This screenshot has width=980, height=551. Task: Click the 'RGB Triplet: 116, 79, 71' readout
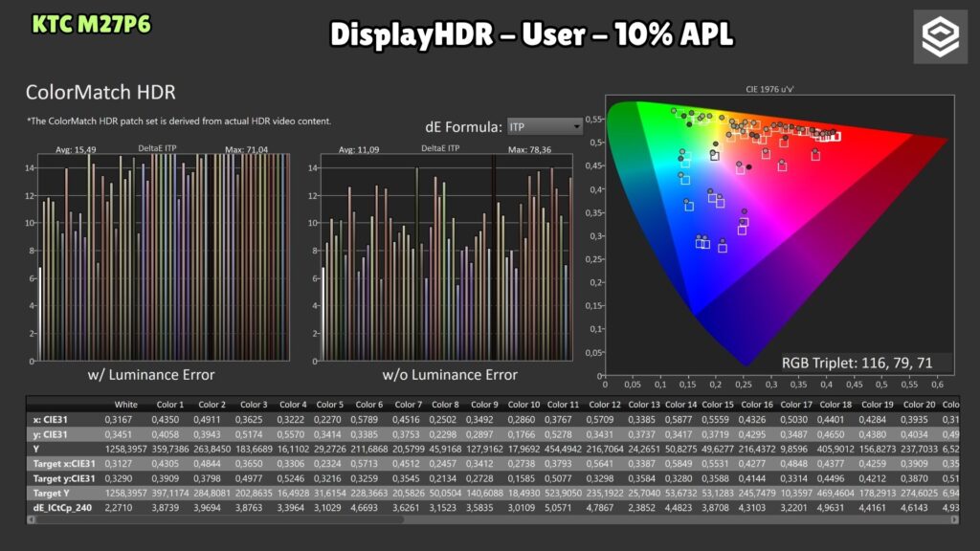[857, 363]
